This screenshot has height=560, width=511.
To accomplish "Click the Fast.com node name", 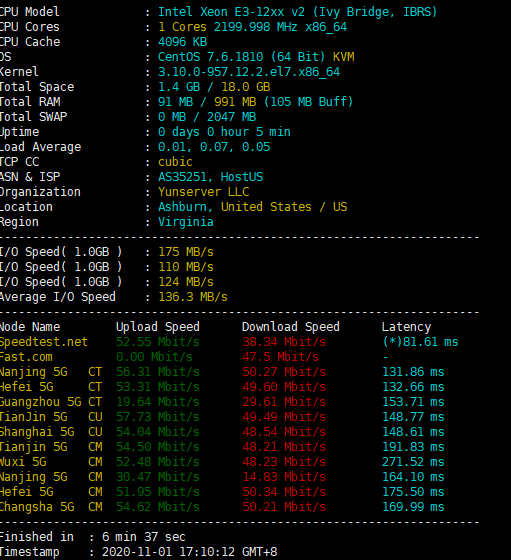I will coord(26,357).
